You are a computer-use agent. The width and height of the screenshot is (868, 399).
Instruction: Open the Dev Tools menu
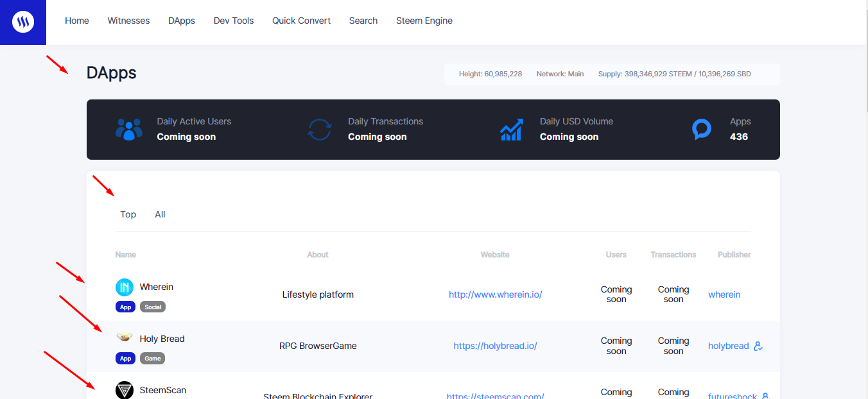(234, 21)
